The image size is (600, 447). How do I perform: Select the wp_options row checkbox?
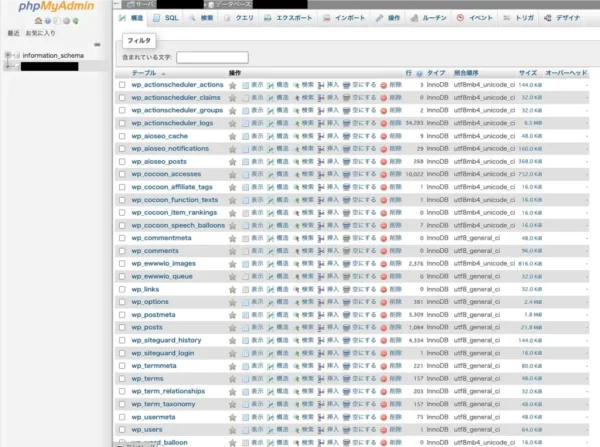coord(122,302)
